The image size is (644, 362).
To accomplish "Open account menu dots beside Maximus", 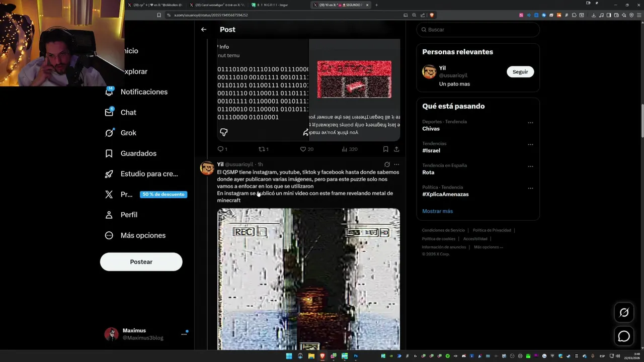I will point(184,334).
